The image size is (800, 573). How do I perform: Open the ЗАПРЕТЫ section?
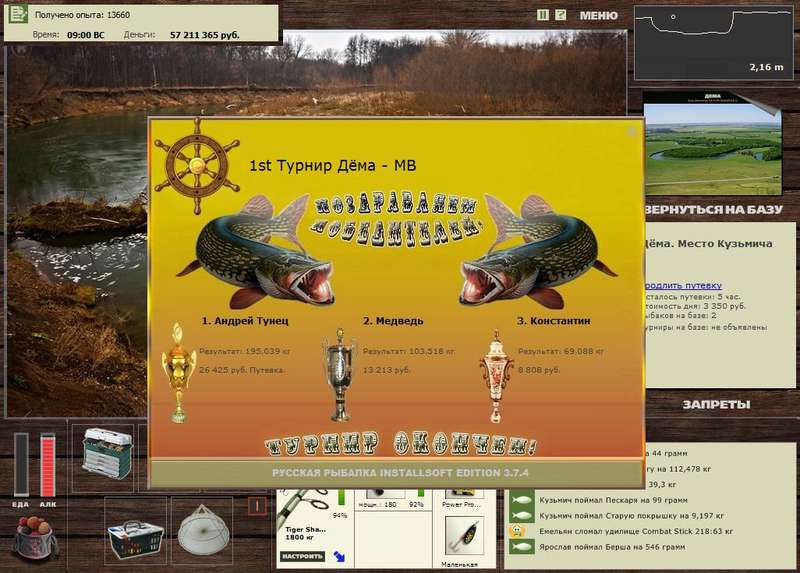[x=716, y=405]
